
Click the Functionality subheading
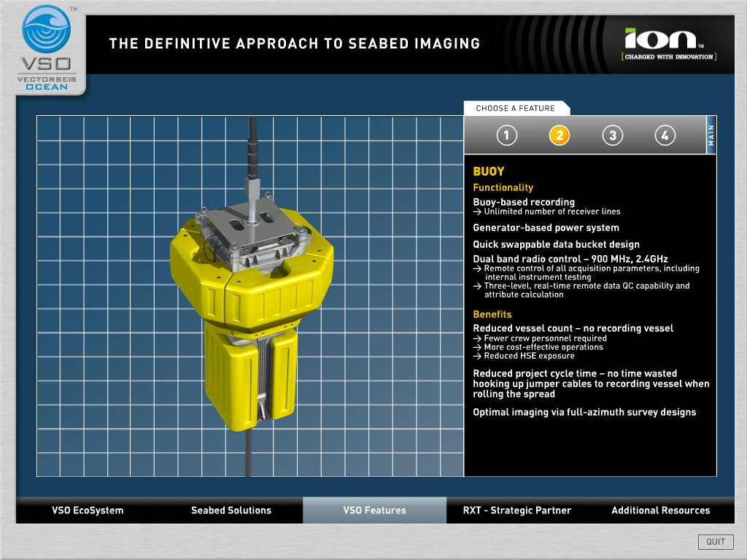[x=503, y=187]
